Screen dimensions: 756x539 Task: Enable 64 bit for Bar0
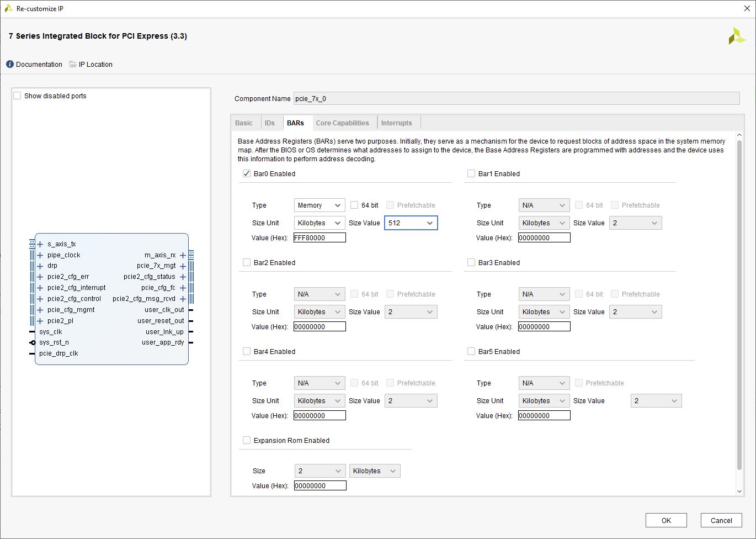(354, 205)
